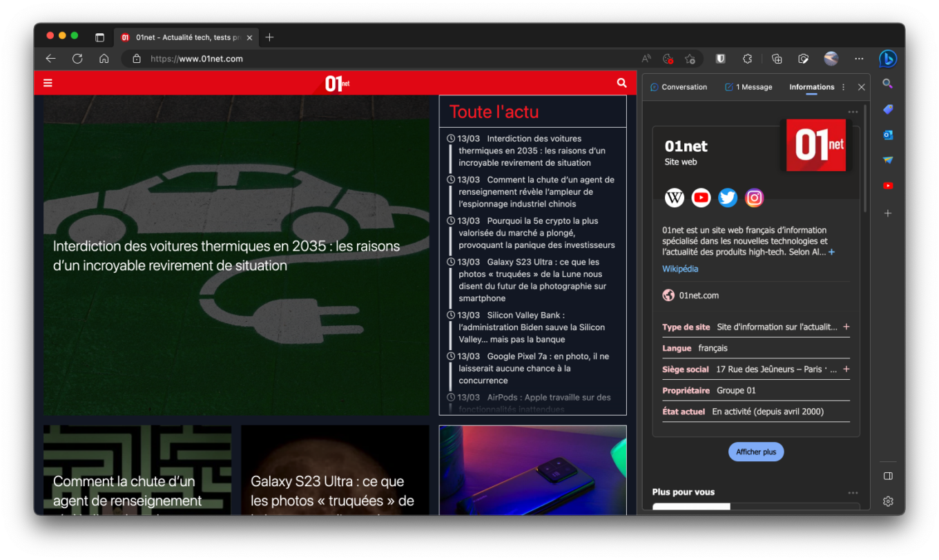939x560 pixels.
Task: Open the Edge Settings and more menu
Action: [x=859, y=59]
